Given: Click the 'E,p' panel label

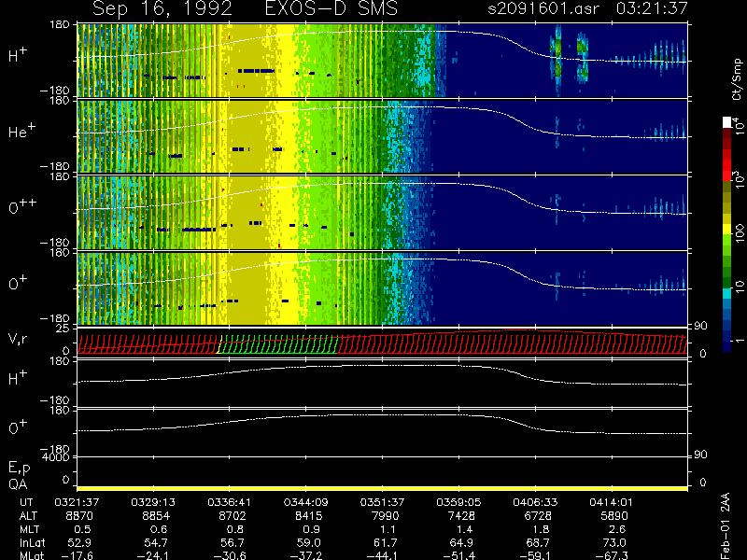Looking at the screenshot, I should [x=19, y=469].
